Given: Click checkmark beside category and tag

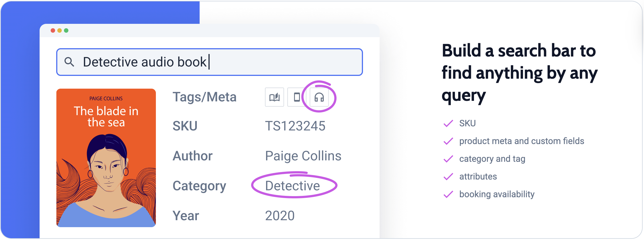Looking at the screenshot, I should [x=448, y=159].
